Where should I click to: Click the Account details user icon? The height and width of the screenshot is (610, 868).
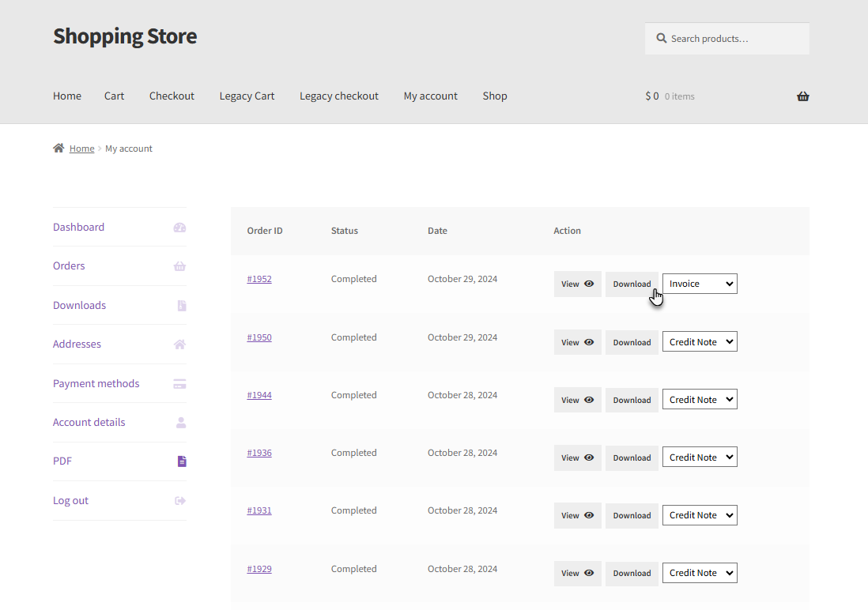[x=181, y=423]
